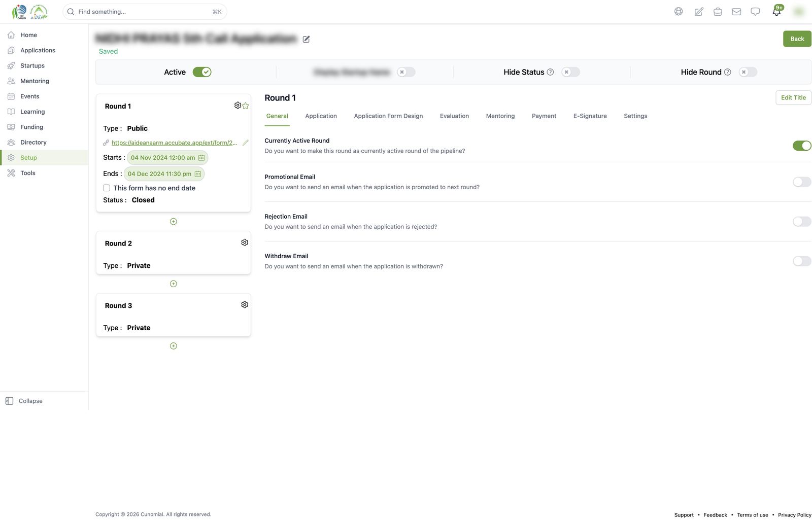812x521 pixels.
Task: Open Round 2 gear settings icon
Action: 245,242
